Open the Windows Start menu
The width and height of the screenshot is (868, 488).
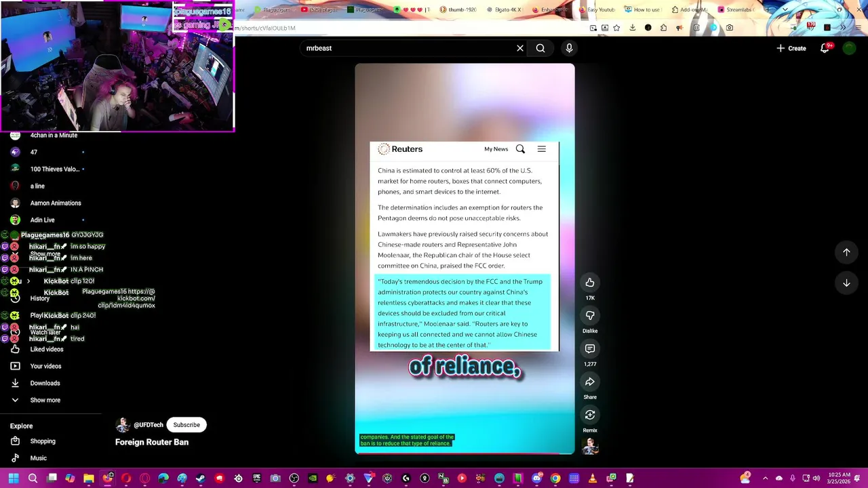pyautogui.click(x=14, y=479)
